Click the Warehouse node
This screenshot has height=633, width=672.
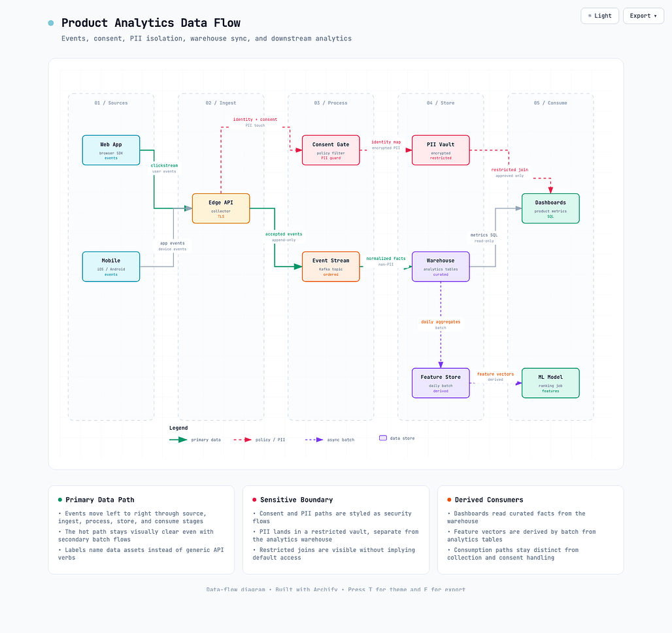click(441, 267)
